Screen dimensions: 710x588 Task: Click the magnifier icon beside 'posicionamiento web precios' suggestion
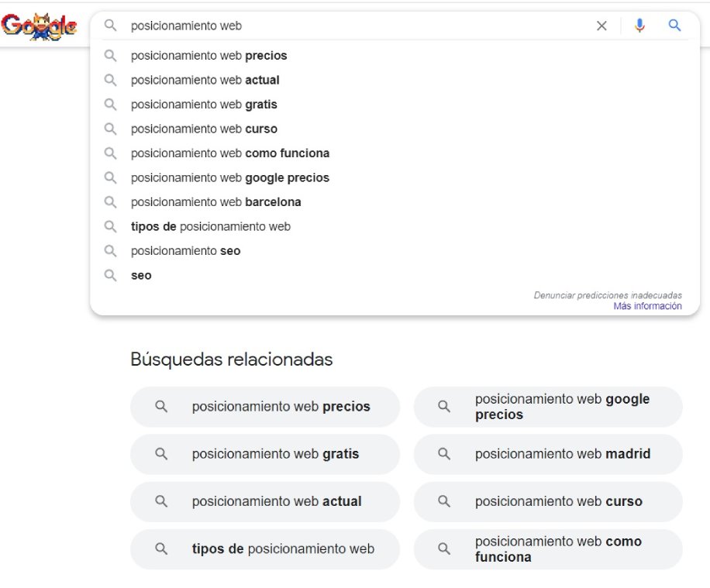[x=110, y=56]
